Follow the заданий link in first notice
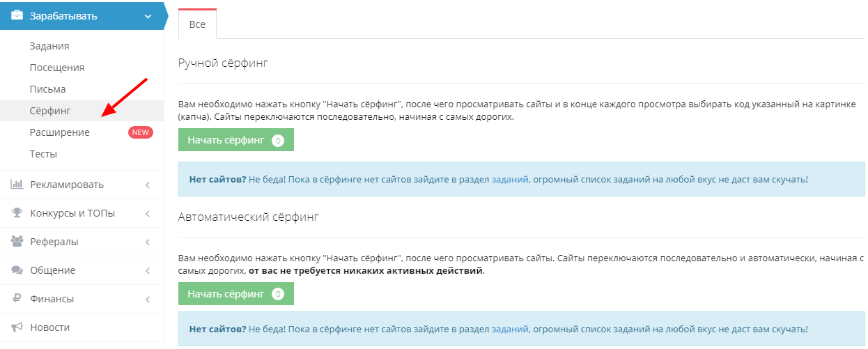The image size is (868, 349). pos(509,179)
